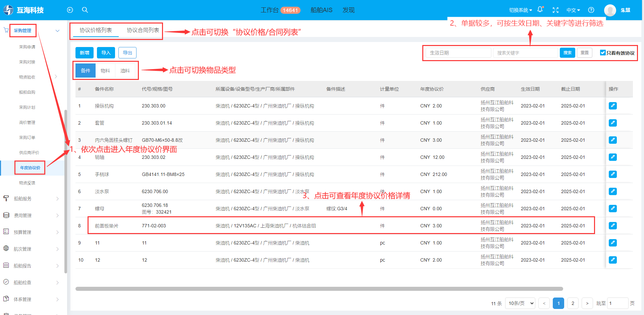Click the 船舶检查 sidebar icon
The height and width of the screenshot is (315, 644).
[6, 282]
